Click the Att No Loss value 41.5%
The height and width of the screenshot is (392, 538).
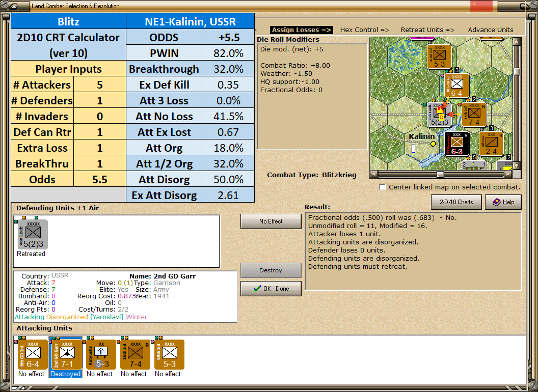coord(228,116)
